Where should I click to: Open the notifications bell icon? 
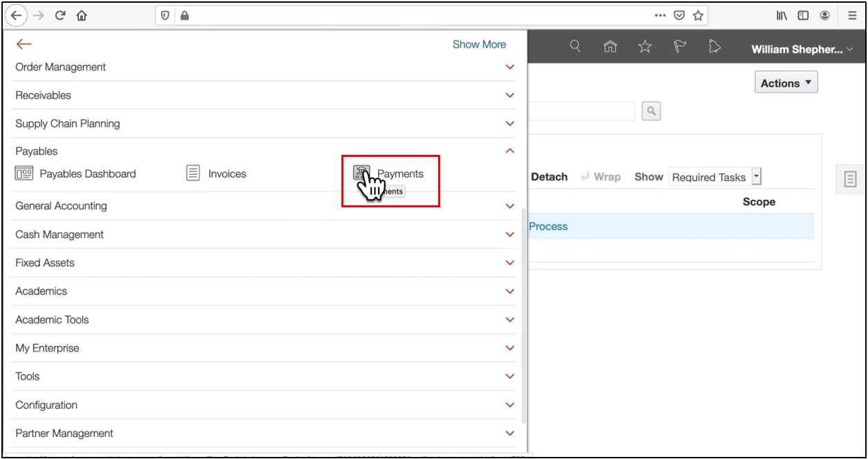[715, 46]
